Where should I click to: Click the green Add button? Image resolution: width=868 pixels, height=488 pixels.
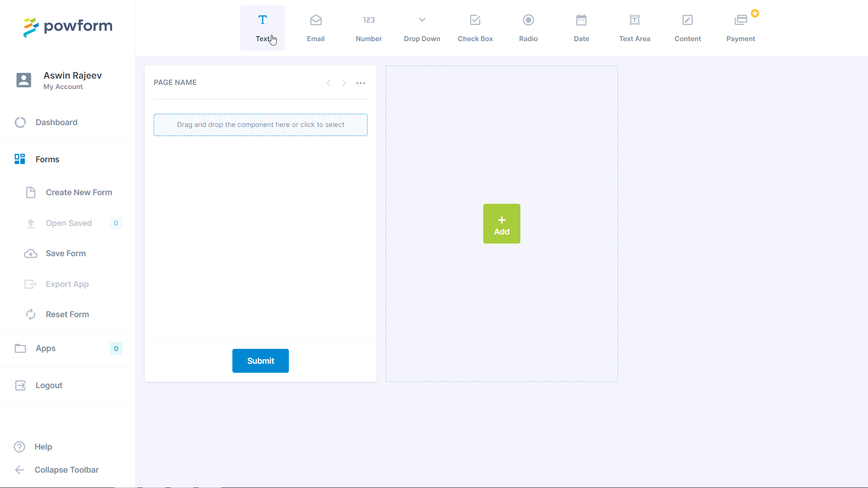pyautogui.click(x=501, y=224)
